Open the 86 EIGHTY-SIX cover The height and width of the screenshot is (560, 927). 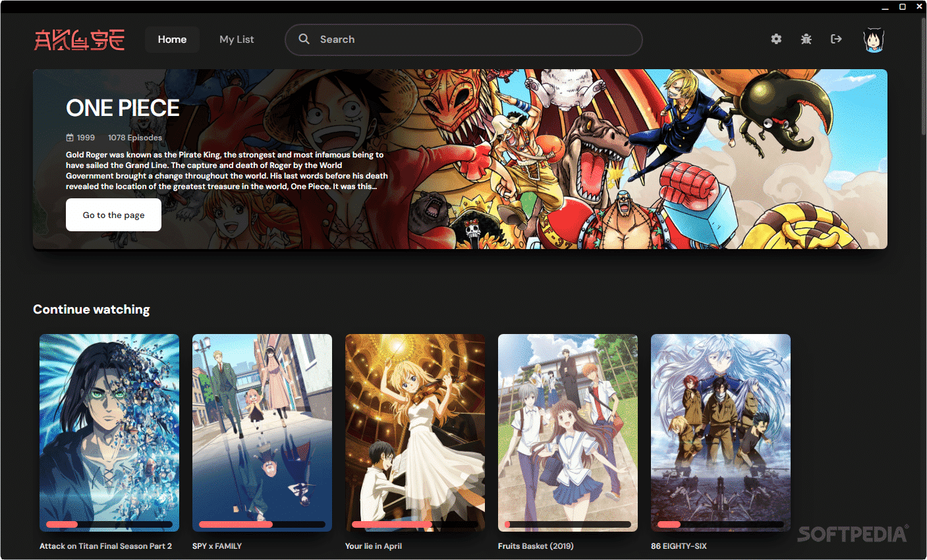[x=721, y=433]
